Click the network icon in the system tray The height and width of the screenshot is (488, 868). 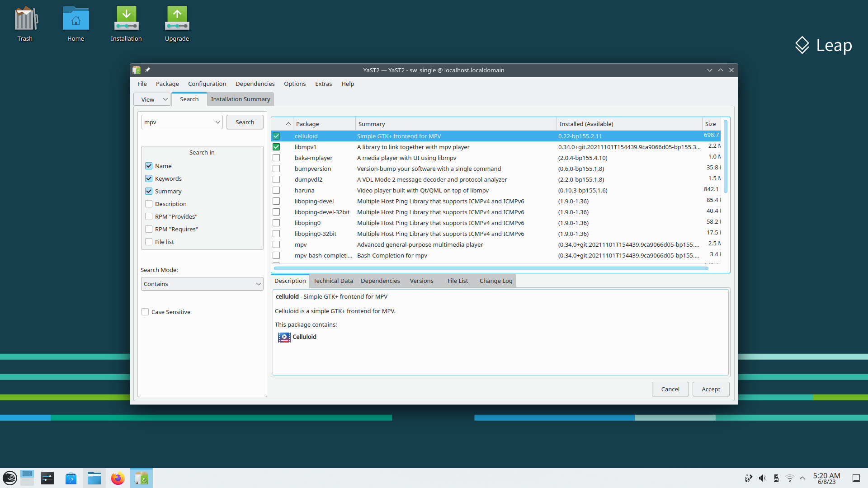[x=789, y=478]
